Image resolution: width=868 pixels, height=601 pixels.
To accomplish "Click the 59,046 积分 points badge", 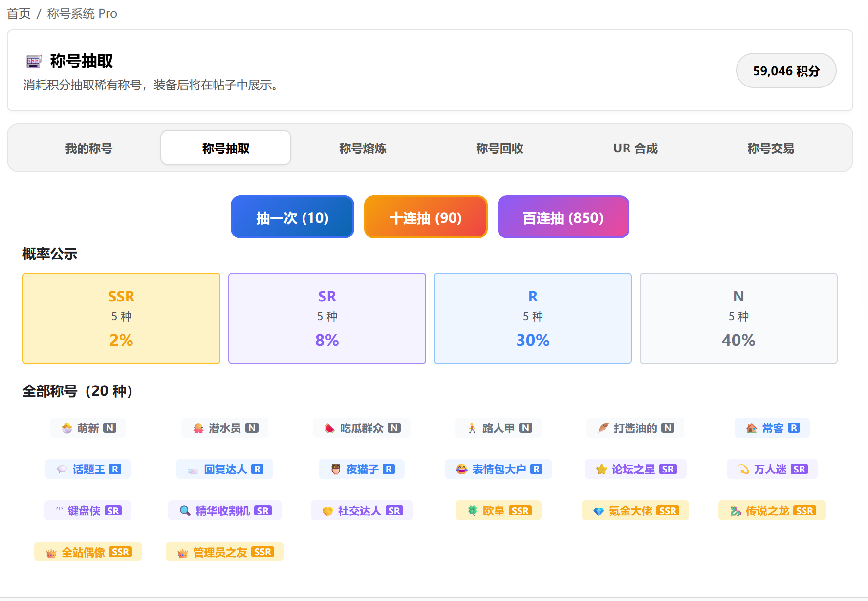I will pos(786,71).
